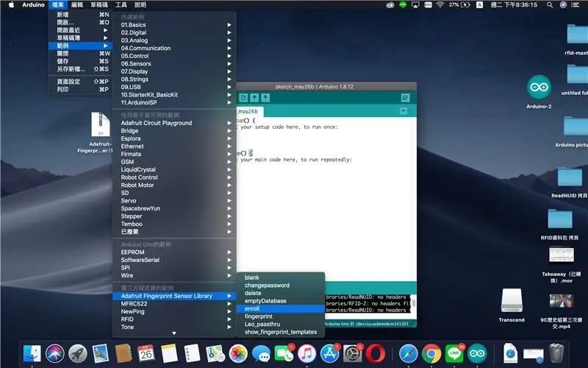
Task: Select show_fingerprint_templates example
Action: pos(281,332)
